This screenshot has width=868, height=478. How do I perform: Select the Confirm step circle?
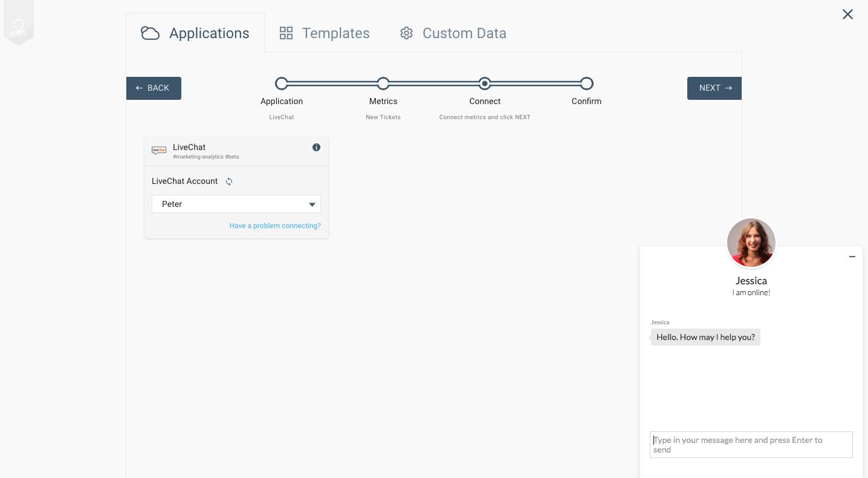point(586,83)
